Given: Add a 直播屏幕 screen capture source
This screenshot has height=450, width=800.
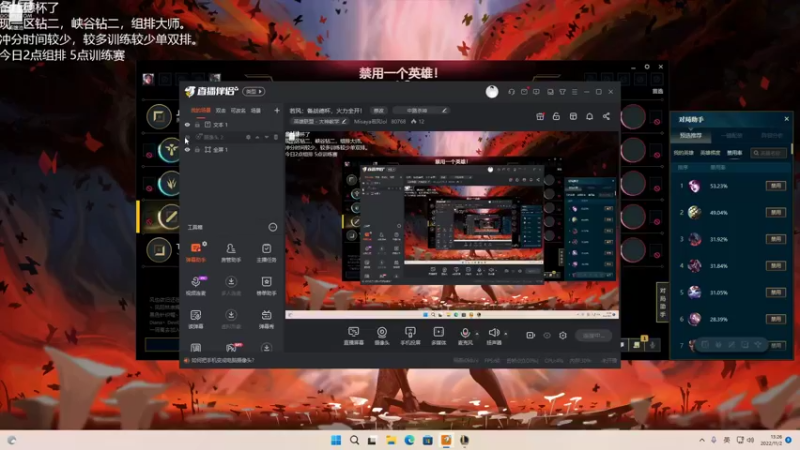Looking at the screenshot, I should [354, 336].
